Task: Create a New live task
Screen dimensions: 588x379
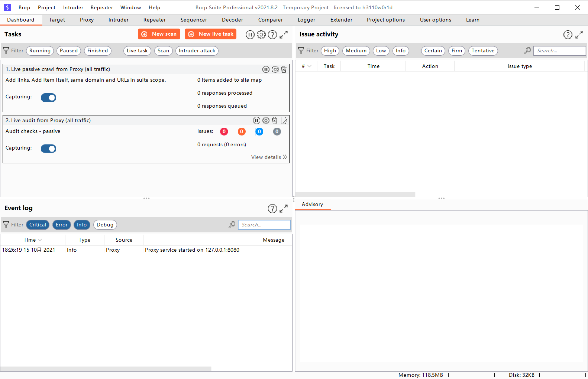Action: [211, 34]
